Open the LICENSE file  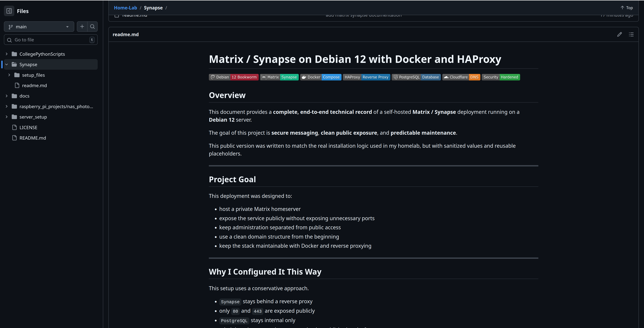tap(28, 127)
